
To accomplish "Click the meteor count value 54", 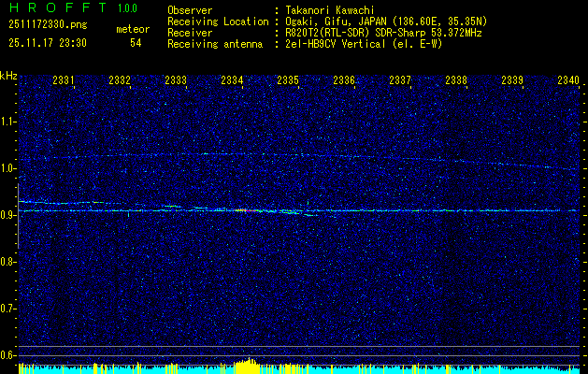I will (x=136, y=43).
